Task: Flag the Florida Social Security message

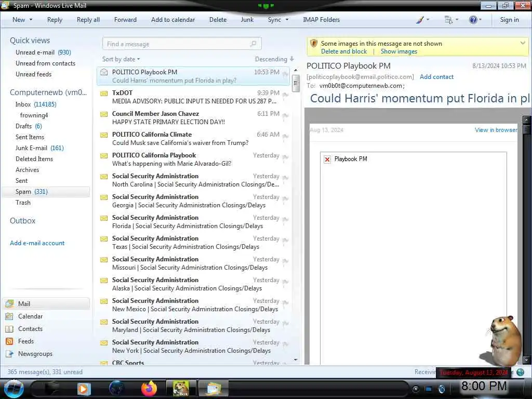Action: (285, 220)
